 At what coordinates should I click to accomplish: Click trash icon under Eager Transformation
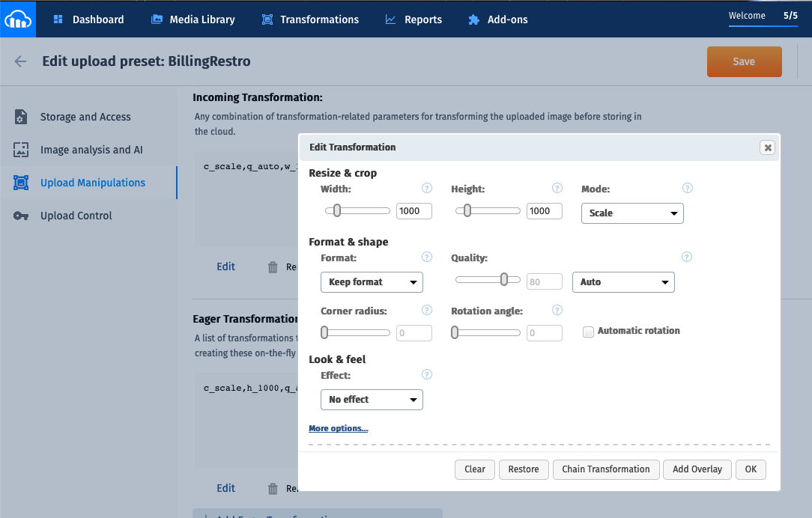[x=273, y=489]
